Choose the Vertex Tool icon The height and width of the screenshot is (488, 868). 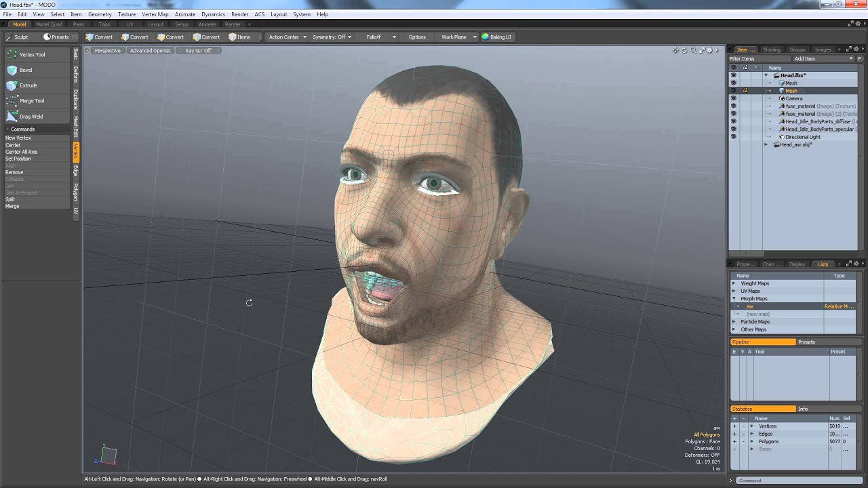coord(12,54)
